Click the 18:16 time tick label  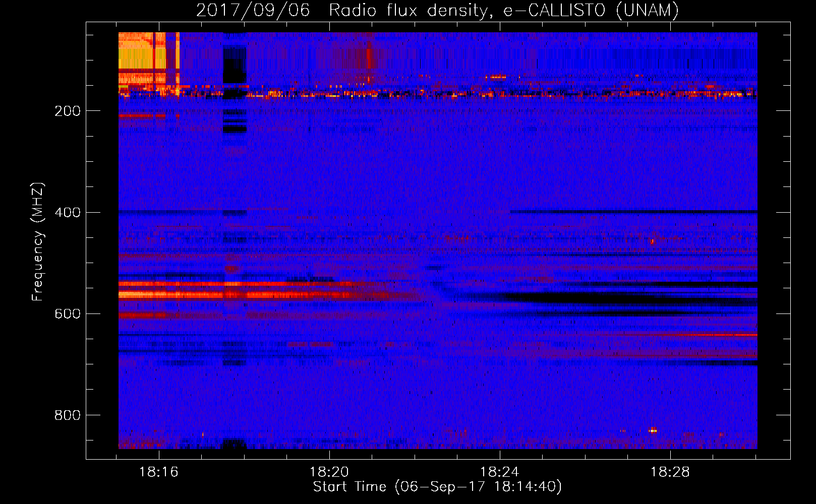click(x=159, y=472)
